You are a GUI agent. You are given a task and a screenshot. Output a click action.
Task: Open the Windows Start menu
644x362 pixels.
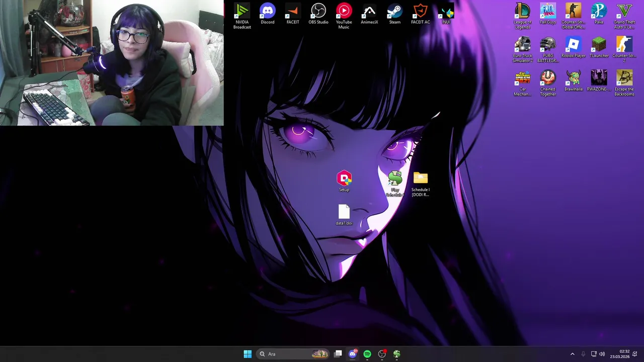tap(248, 354)
